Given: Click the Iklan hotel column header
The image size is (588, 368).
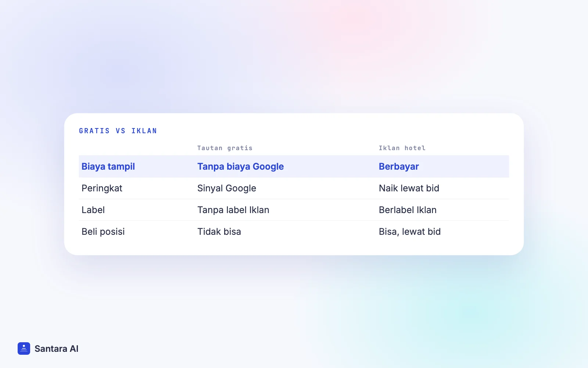Looking at the screenshot, I should pos(402,148).
